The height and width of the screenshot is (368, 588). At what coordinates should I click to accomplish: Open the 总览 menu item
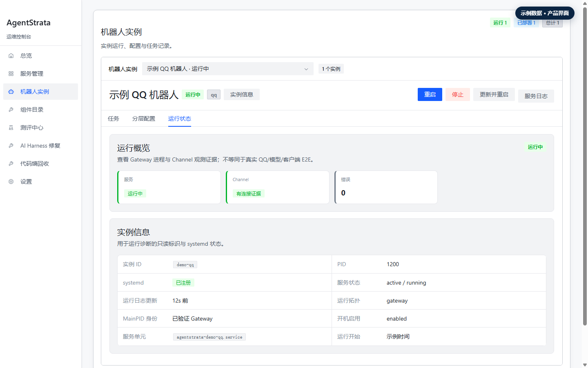pyautogui.click(x=40, y=56)
